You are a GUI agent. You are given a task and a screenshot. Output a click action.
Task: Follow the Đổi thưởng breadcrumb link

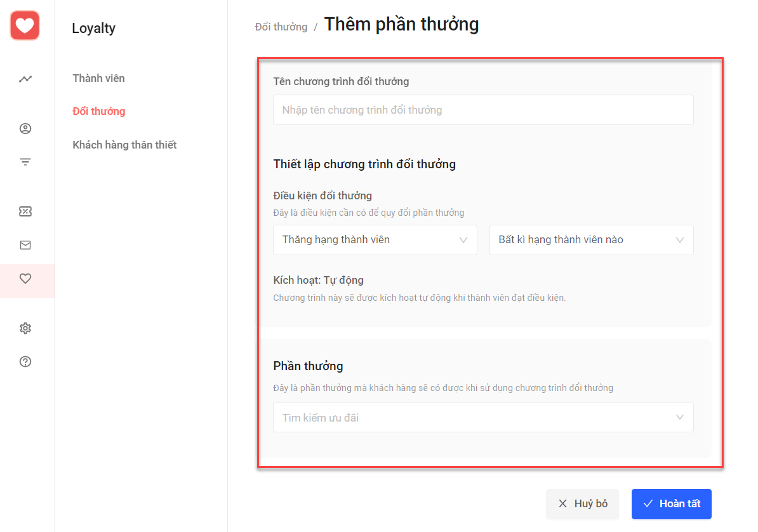coord(281,27)
